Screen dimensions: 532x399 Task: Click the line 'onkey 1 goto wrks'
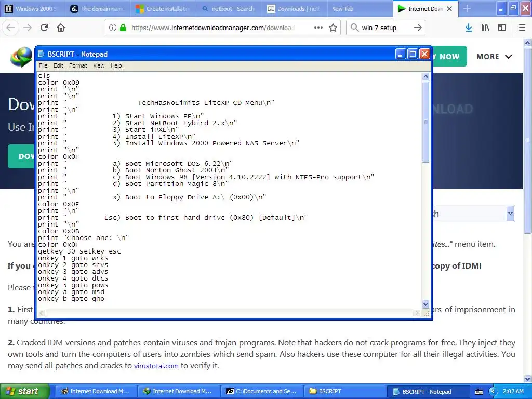[x=73, y=258]
